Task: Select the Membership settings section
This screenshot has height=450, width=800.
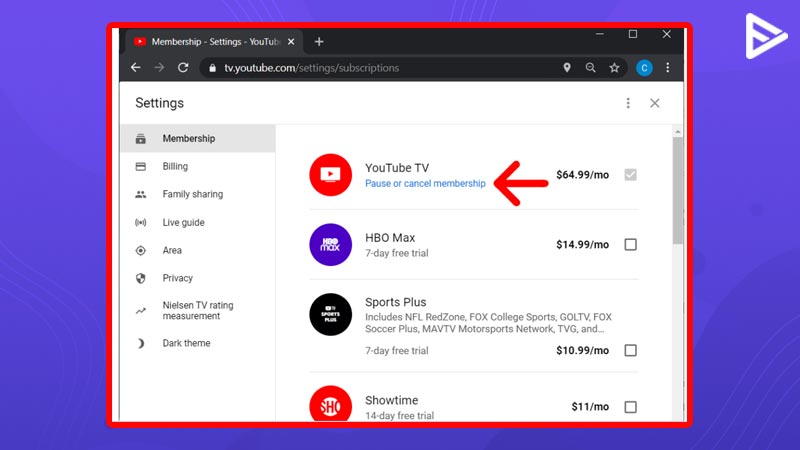Action: pyautogui.click(x=198, y=138)
